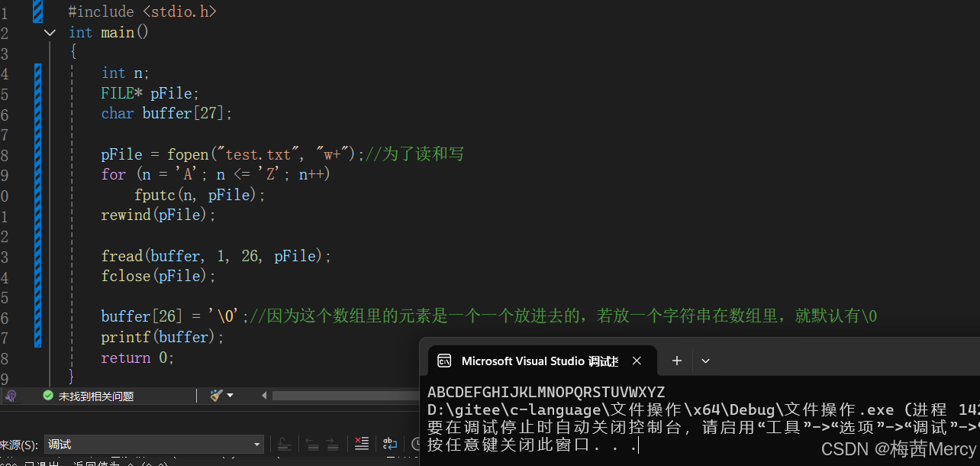Click the //为了读和写 comment
This screenshot has width=980, height=466.
414,154
